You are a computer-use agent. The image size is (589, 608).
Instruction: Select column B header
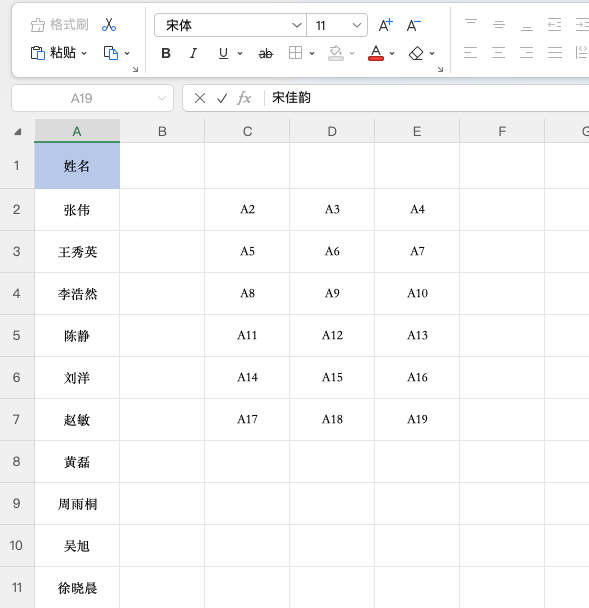[162, 131]
